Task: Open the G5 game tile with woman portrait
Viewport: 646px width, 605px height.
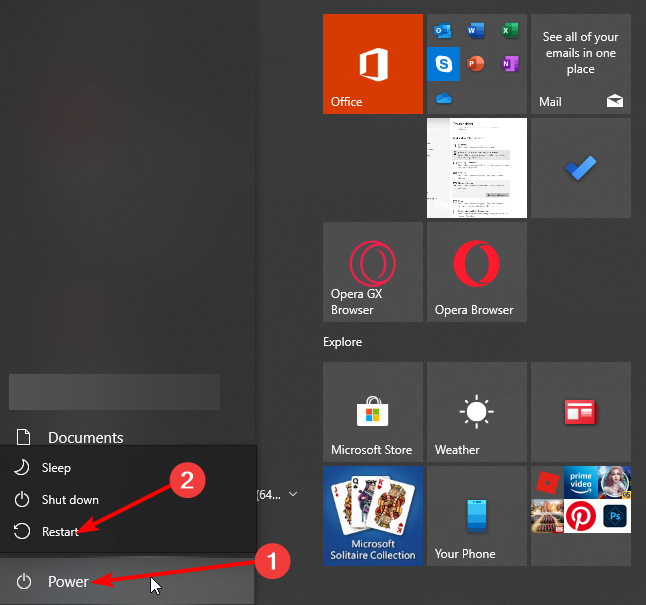Action: point(614,482)
